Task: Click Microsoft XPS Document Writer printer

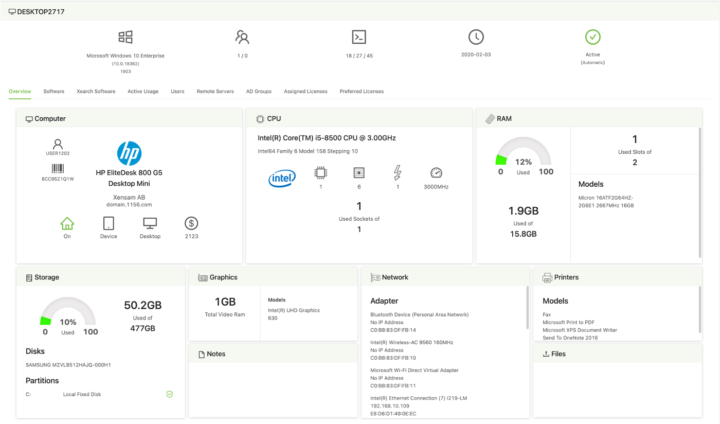Action: (x=579, y=330)
